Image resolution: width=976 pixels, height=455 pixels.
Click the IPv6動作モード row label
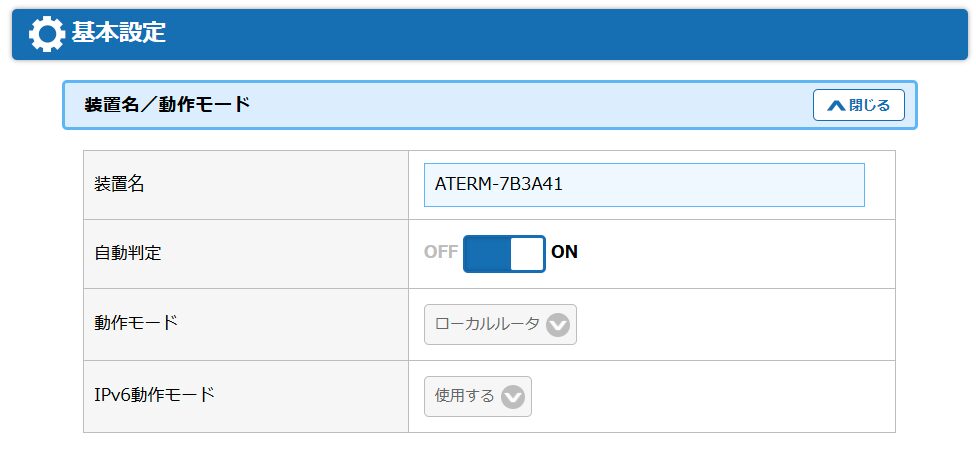click(x=154, y=395)
